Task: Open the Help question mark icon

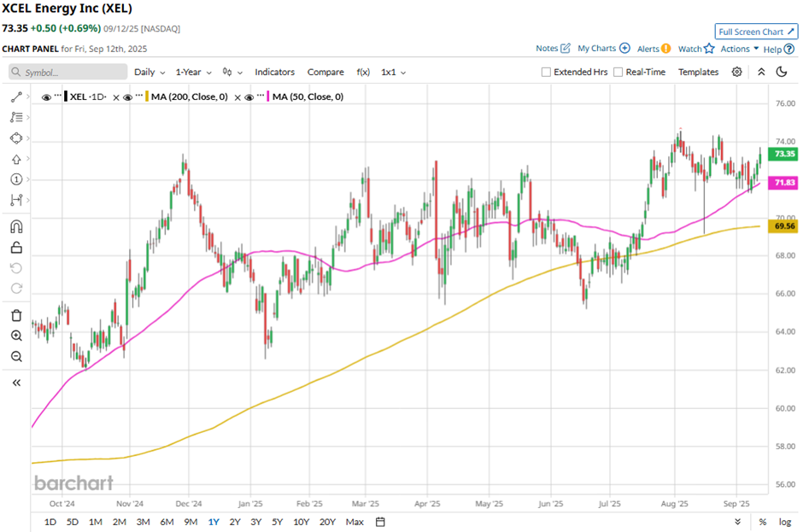Action: 789,50
